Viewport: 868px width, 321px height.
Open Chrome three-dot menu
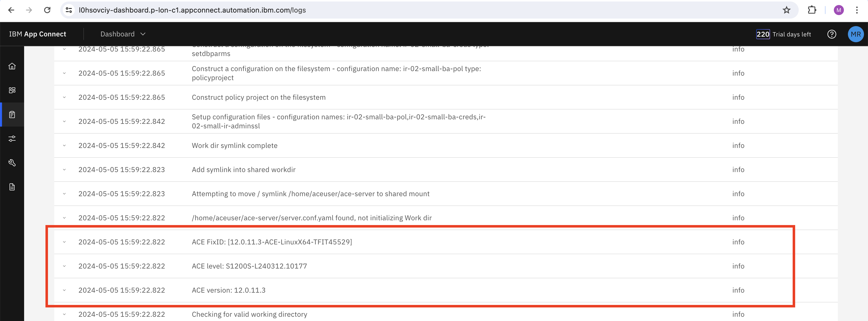pyautogui.click(x=856, y=10)
